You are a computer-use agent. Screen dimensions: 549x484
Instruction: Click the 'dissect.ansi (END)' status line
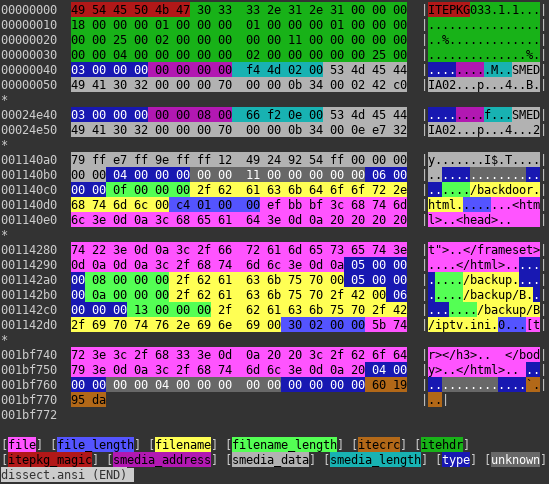67,475
